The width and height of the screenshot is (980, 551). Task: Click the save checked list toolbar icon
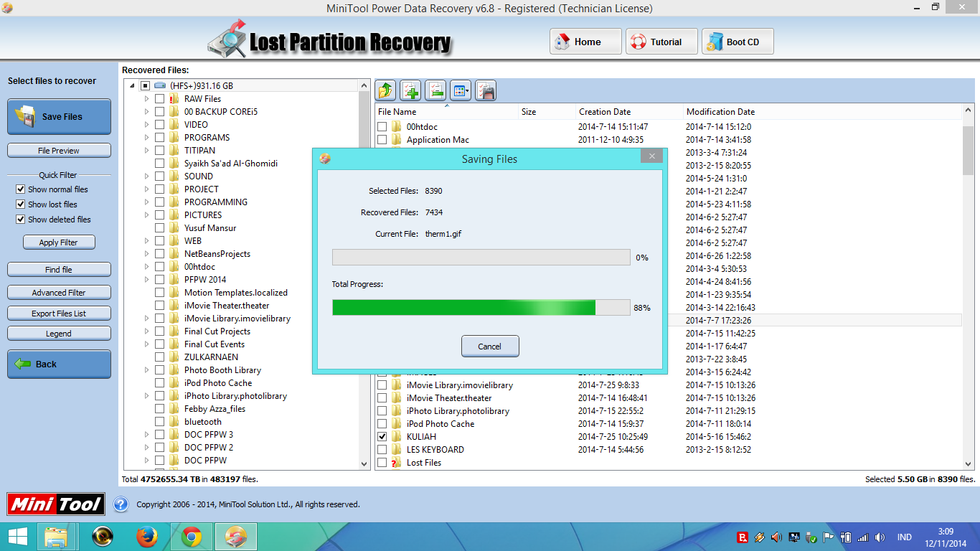(x=486, y=90)
